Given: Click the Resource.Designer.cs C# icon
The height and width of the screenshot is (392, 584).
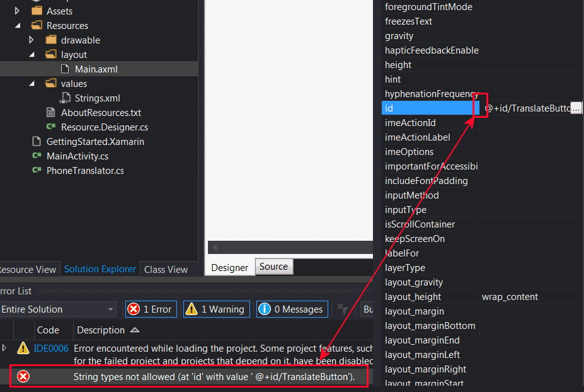Looking at the screenshot, I should tap(51, 127).
